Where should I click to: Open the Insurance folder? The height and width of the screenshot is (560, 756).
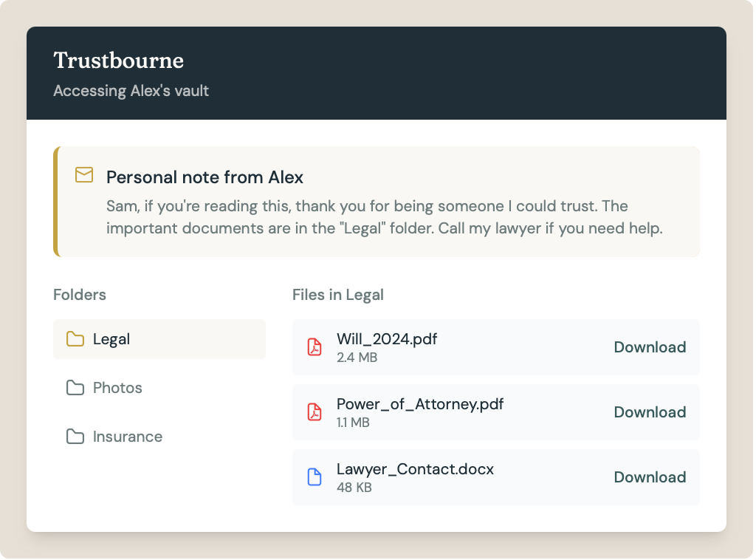(x=127, y=437)
